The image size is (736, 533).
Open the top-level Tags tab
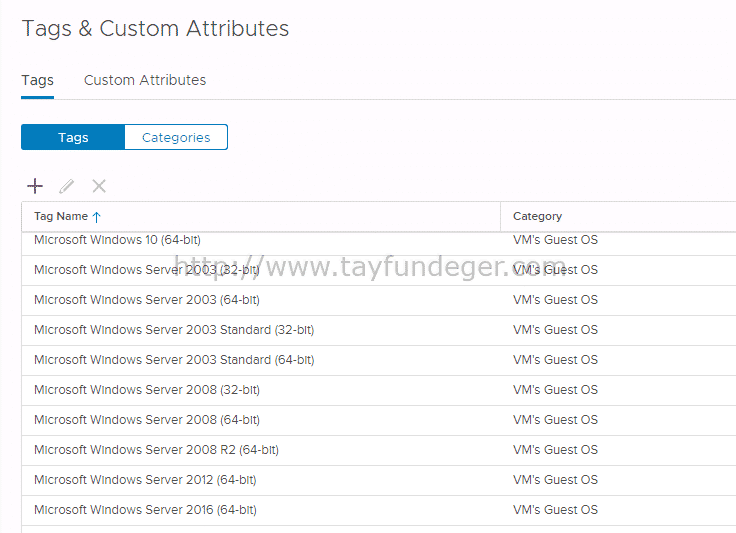[38, 80]
